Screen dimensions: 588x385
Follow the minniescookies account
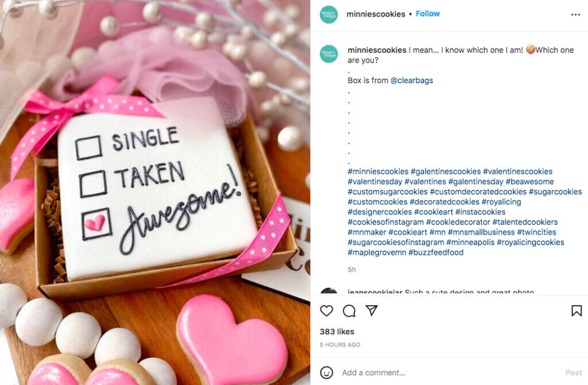[x=427, y=13]
